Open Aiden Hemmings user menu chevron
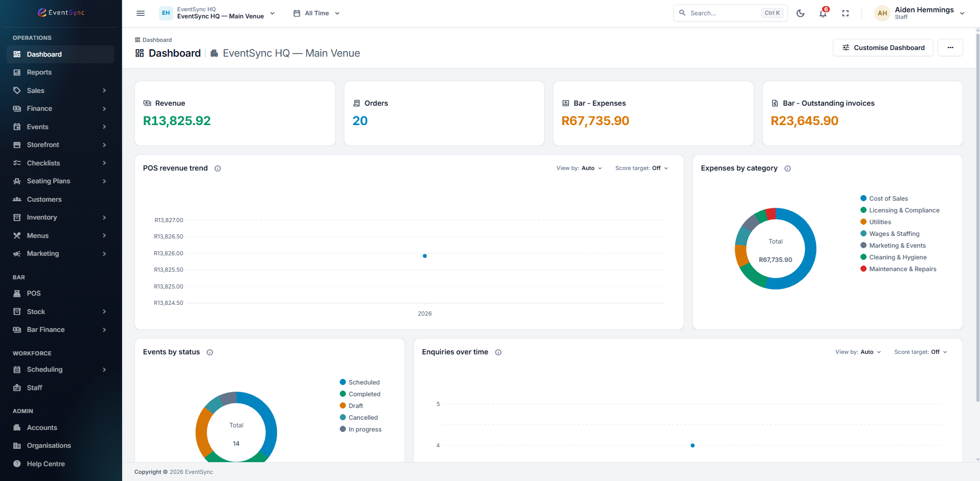The height and width of the screenshot is (481, 980). 962,13
